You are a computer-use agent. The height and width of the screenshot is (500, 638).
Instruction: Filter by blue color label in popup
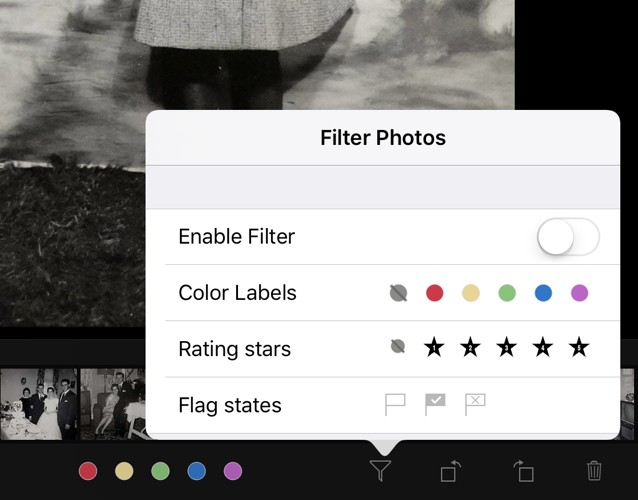click(x=543, y=293)
